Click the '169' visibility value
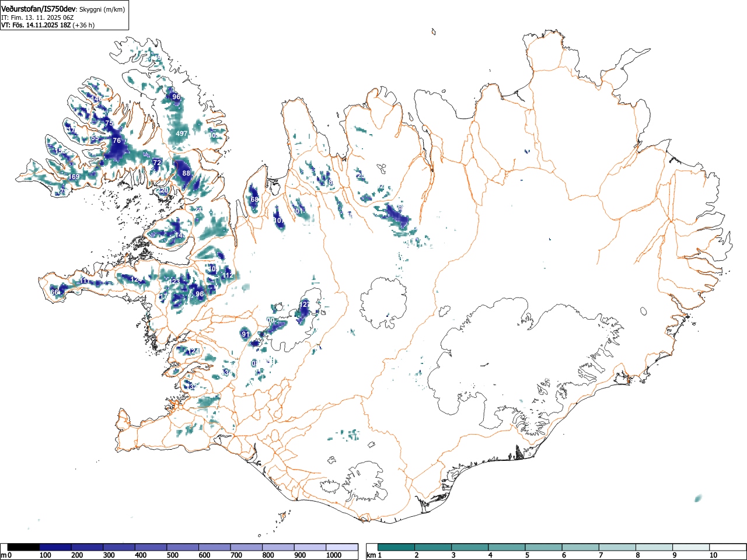Viewport: 747px width, 560px height. tap(74, 177)
